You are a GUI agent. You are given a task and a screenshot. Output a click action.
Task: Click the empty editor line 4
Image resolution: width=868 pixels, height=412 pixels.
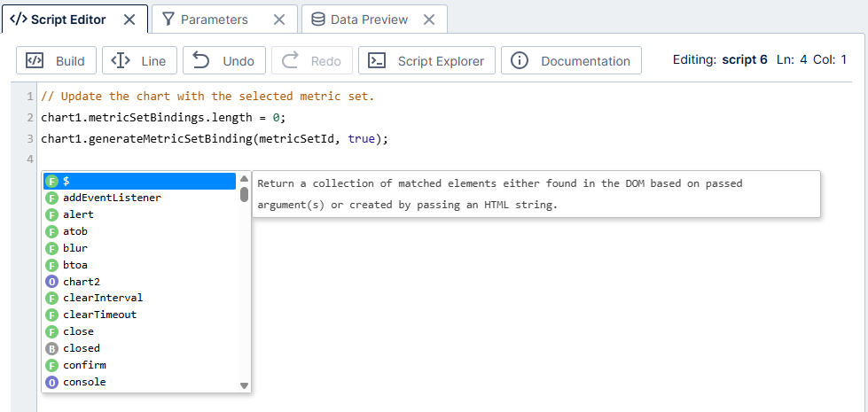(442, 159)
